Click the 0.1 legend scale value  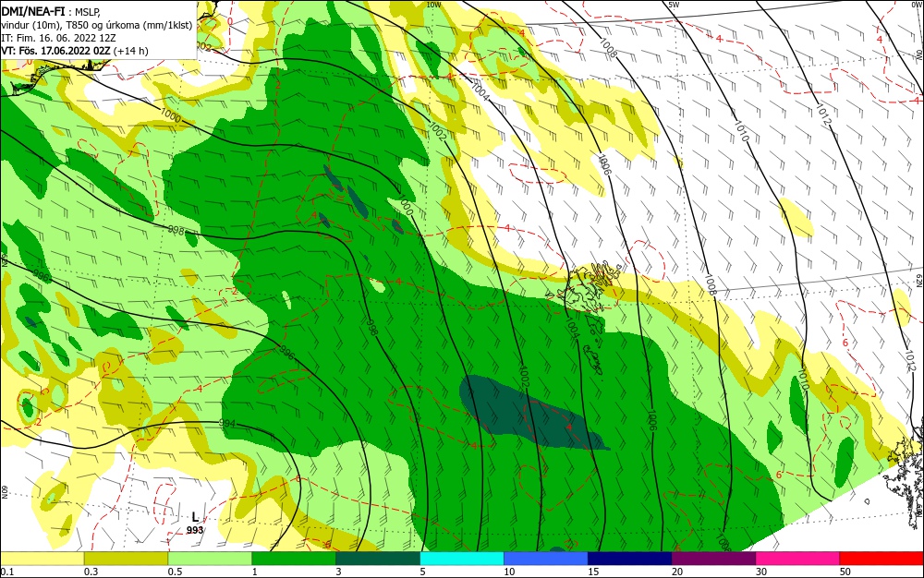[x=7, y=572]
